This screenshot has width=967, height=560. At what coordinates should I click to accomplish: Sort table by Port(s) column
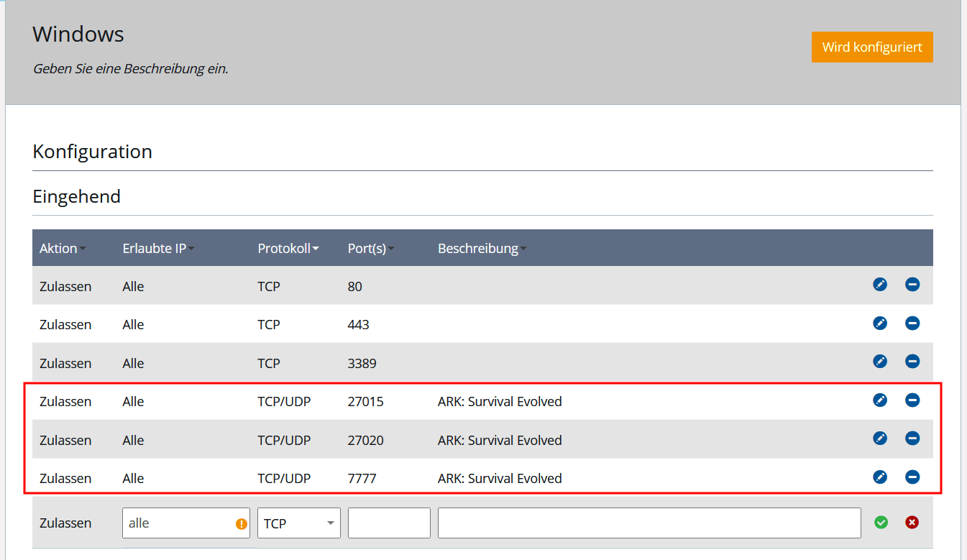pos(371,249)
